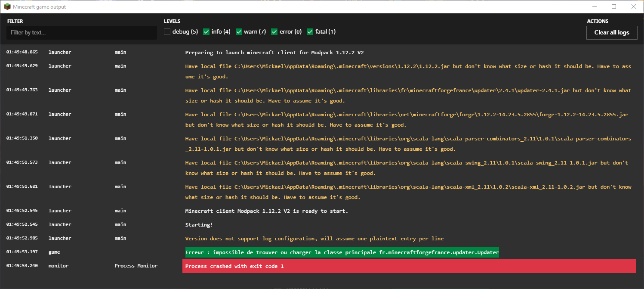Click the 'Minecraft client Modpack 1.12.2 V2 is ready' entry
Image resolution: width=644 pixels, height=289 pixels.
[266, 211]
